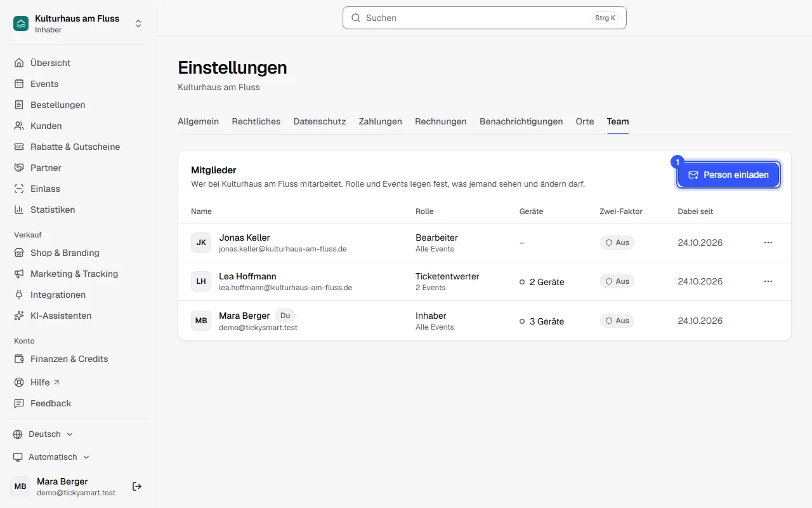The image size is (812, 508).
Task: Open the Automatisch theme dropdown
Action: click(51, 457)
